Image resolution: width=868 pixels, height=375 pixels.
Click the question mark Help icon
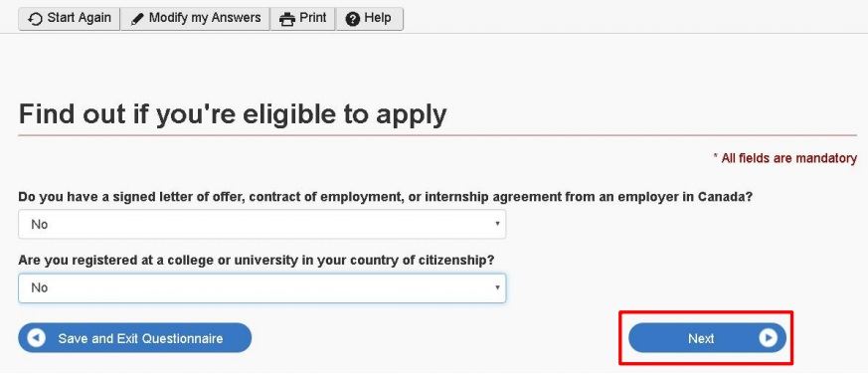pos(353,19)
